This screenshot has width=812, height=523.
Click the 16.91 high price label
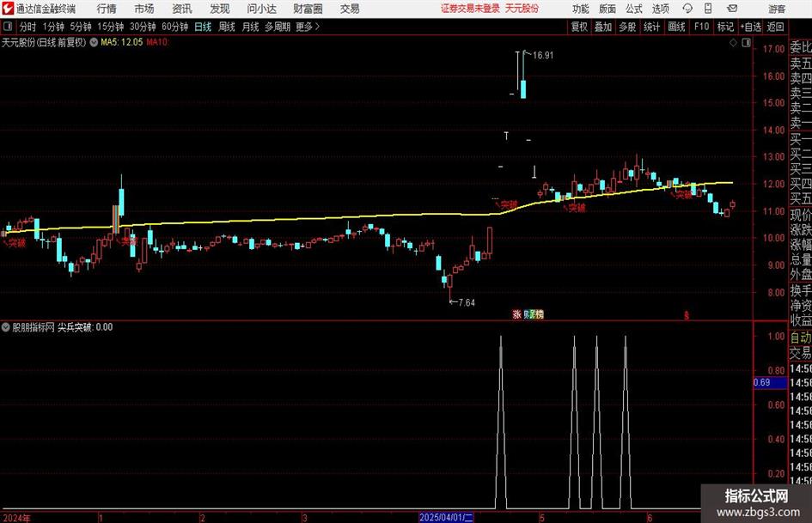542,56
